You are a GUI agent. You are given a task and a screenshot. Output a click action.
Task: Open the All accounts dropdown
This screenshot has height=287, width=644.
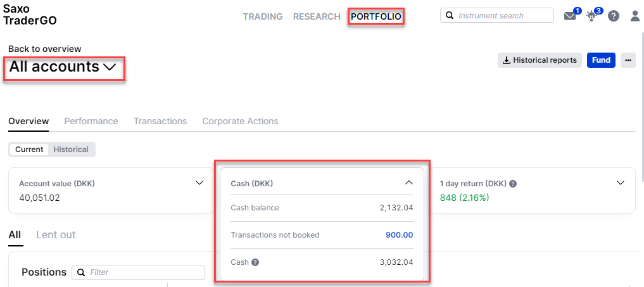63,67
